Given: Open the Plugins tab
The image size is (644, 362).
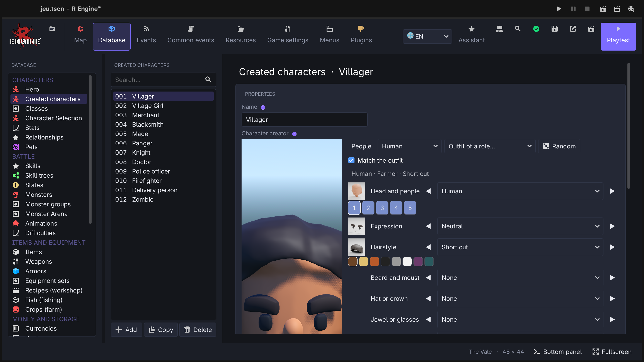Looking at the screenshot, I should coord(361,36).
